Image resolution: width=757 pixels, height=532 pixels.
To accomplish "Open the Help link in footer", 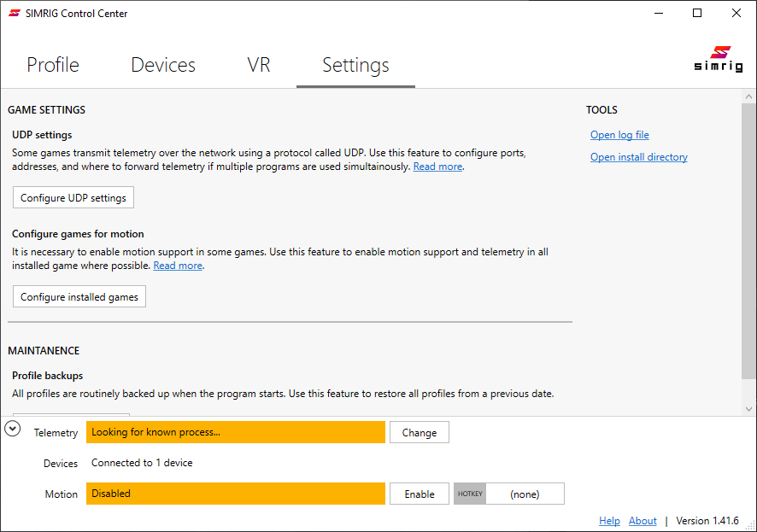I will pyautogui.click(x=609, y=521).
